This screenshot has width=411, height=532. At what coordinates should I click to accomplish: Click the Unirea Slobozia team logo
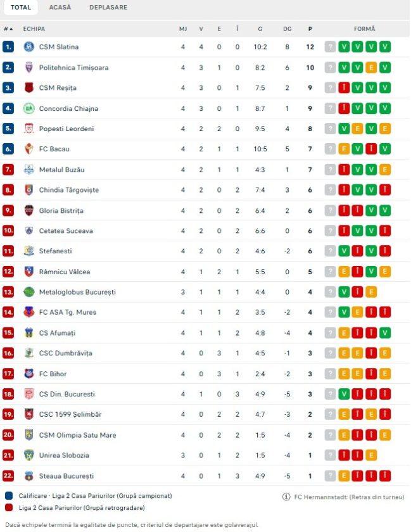(29, 455)
